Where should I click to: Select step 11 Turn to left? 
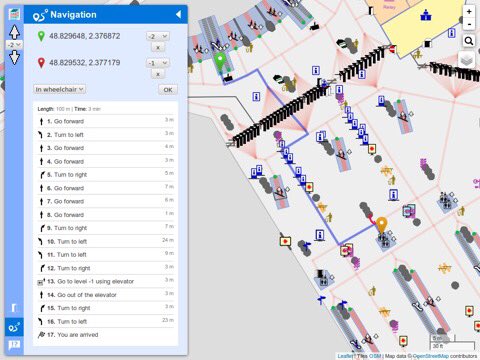click(106, 255)
